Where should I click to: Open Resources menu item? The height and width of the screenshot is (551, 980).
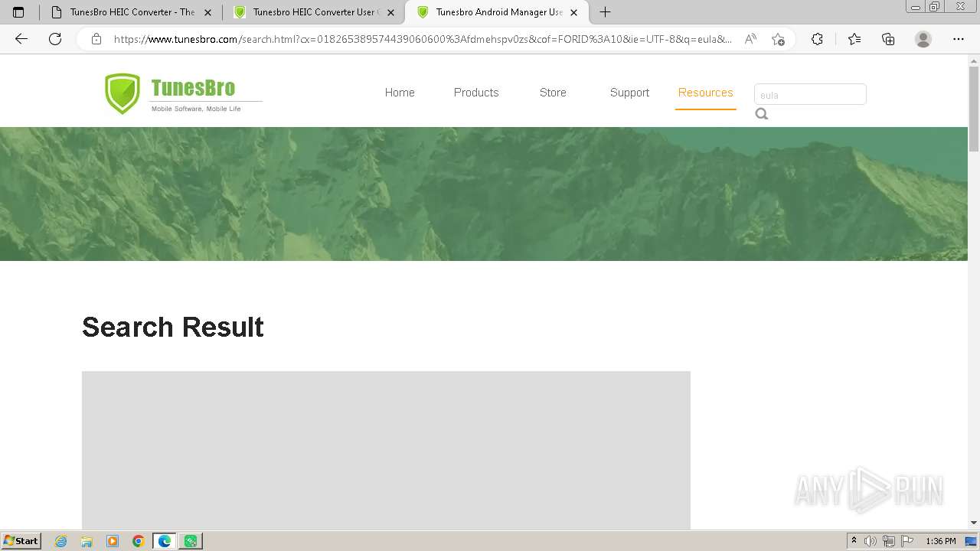[x=706, y=93]
